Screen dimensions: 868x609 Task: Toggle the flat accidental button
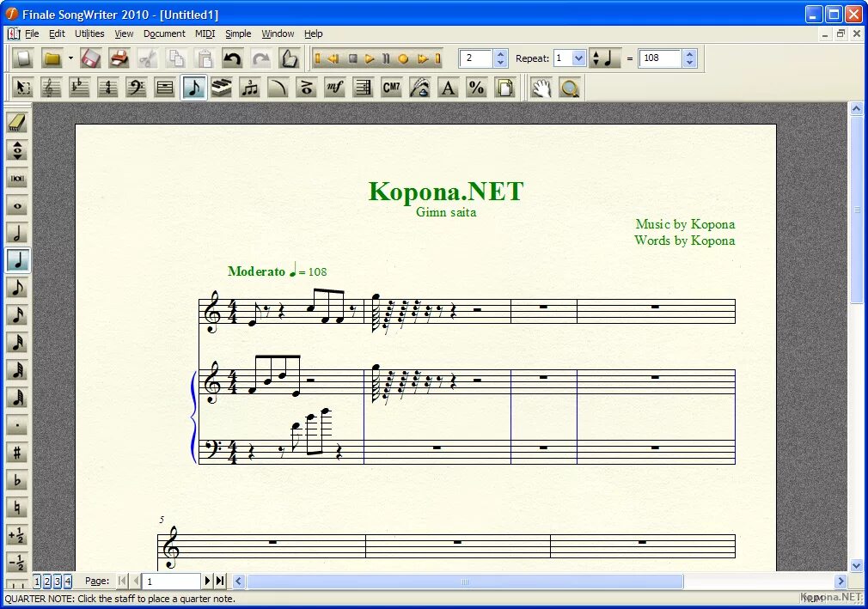(x=17, y=480)
